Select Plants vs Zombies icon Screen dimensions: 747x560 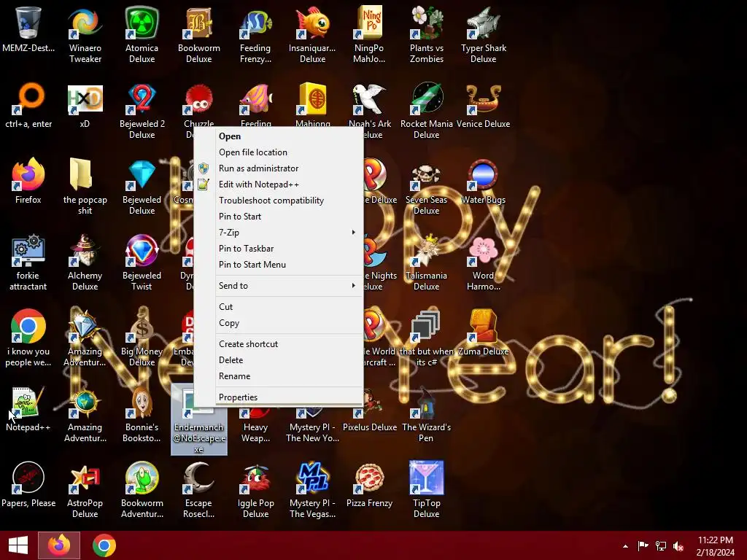click(x=426, y=23)
